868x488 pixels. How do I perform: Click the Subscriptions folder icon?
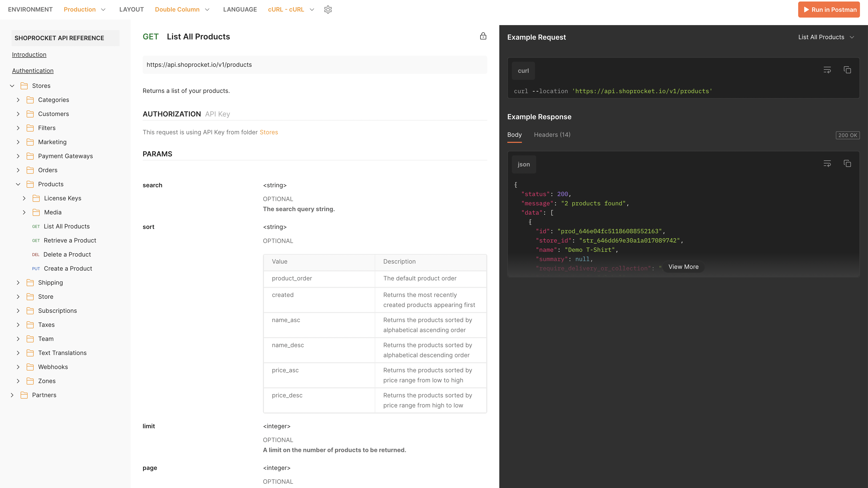[x=30, y=311]
